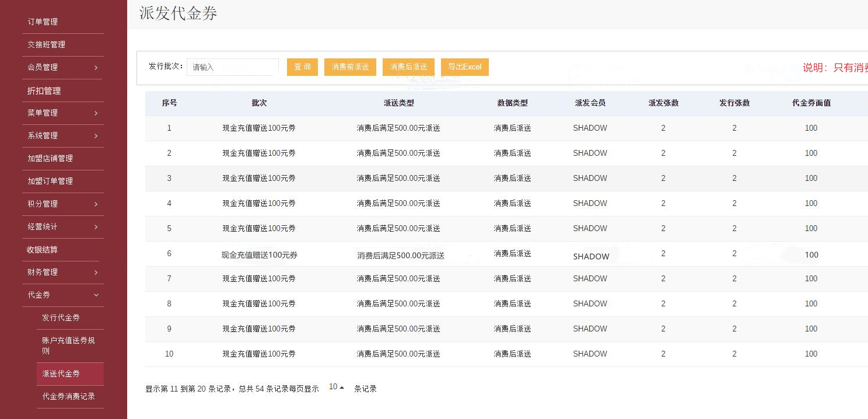Image resolution: width=868 pixels, height=419 pixels.
Task: Open 订单管理 in the sidebar
Action: click(43, 22)
